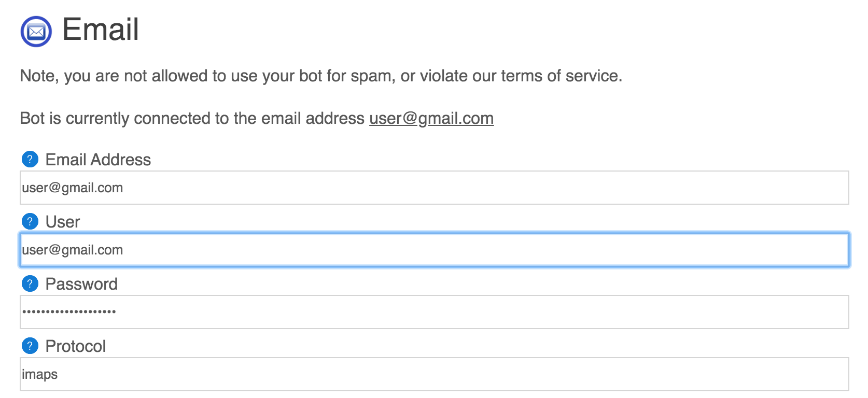868x398 pixels.
Task: Open help icon beside Email Address label
Action: (30, 159)
